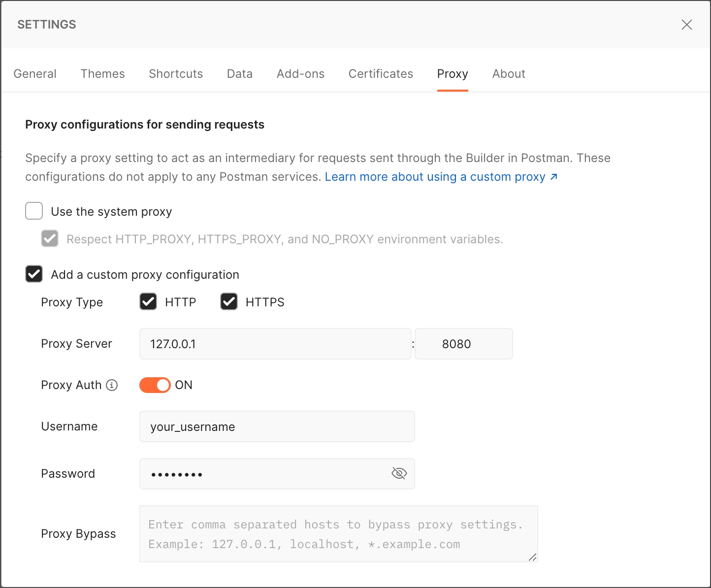Click the external link arrow after learn more

pos(553,177)
